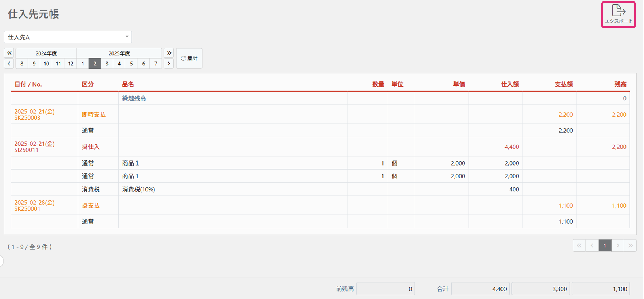Viewport: 644px width, 299px height.
Task: Click the Export icon
Action: [618, 14]
